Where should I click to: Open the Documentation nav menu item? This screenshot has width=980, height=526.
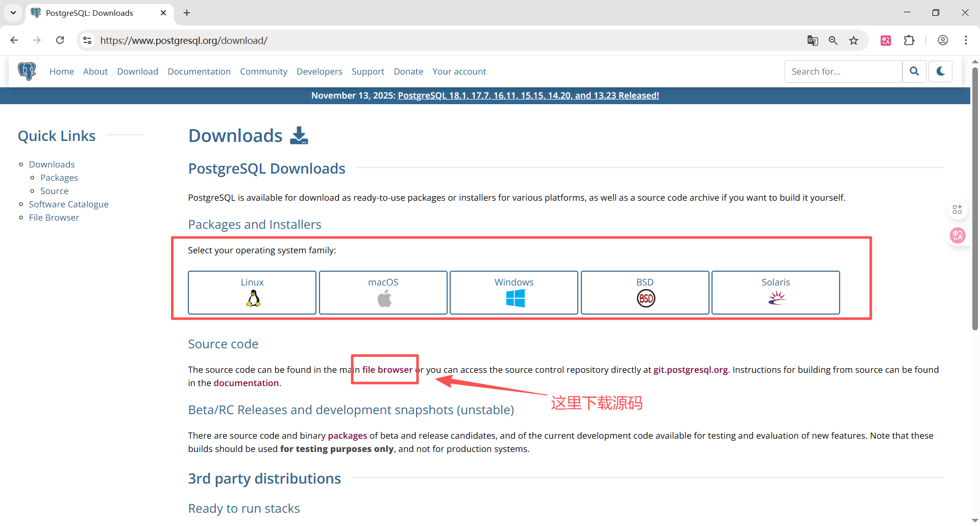(199, 71)
